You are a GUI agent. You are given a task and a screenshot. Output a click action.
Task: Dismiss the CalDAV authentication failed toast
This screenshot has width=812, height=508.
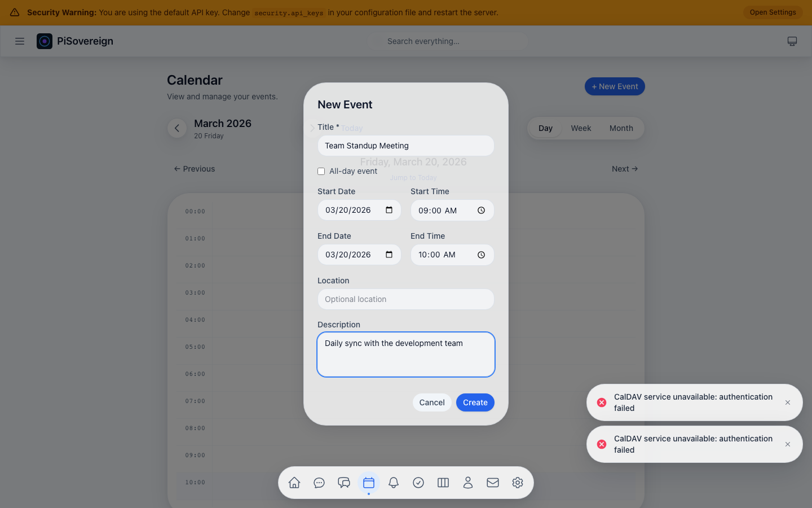787,402
